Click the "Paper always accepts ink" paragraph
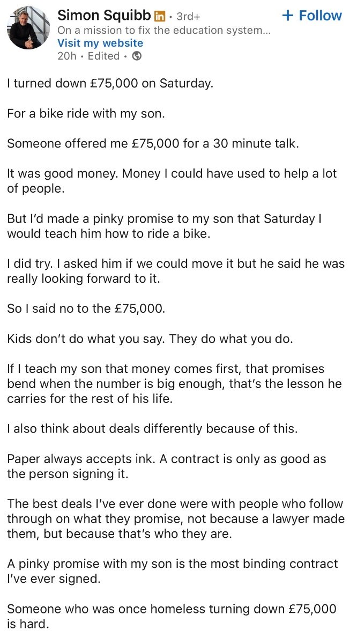Viewport: 357px width, 644px height. (166, 466)
